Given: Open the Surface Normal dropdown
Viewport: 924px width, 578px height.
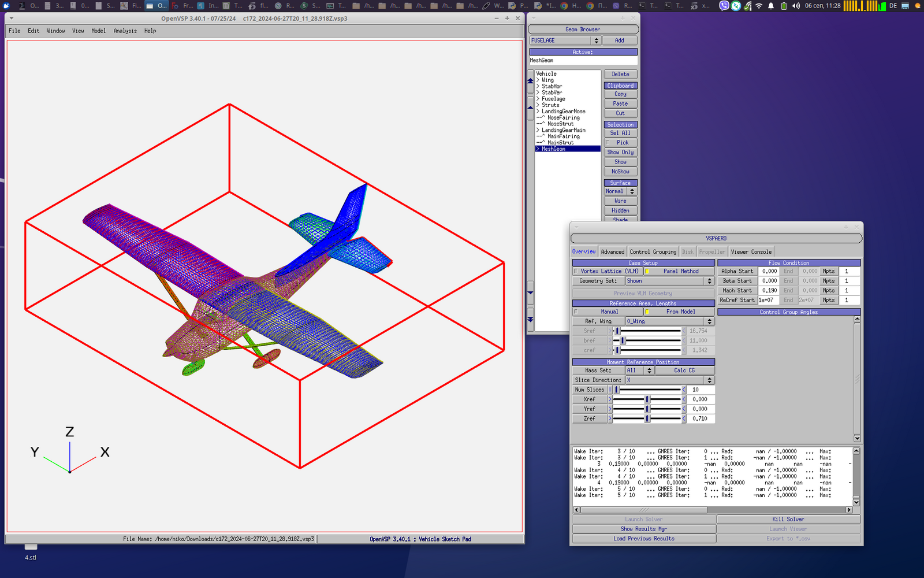Looking at the screenshot, I should [x=620, y=191].
